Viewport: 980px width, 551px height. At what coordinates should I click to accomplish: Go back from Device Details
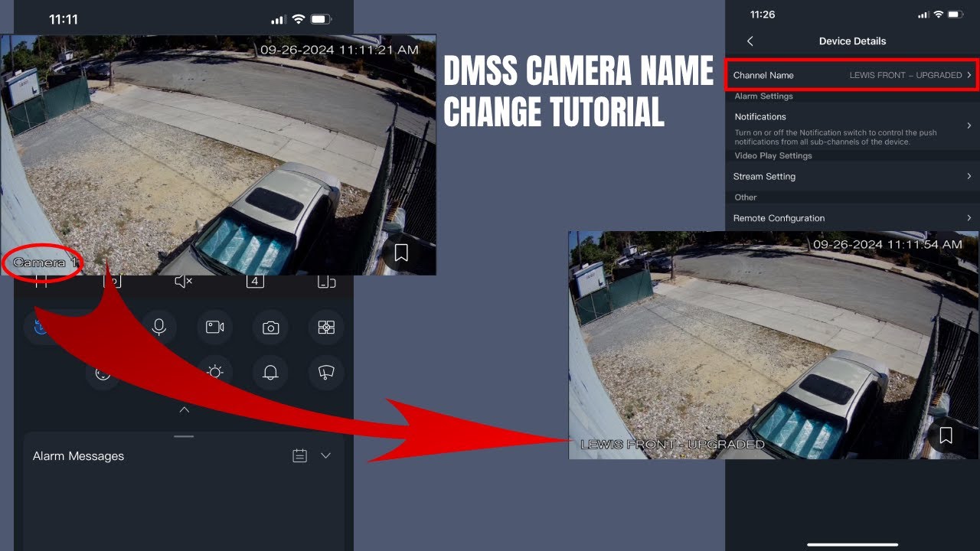coord(750,41)
